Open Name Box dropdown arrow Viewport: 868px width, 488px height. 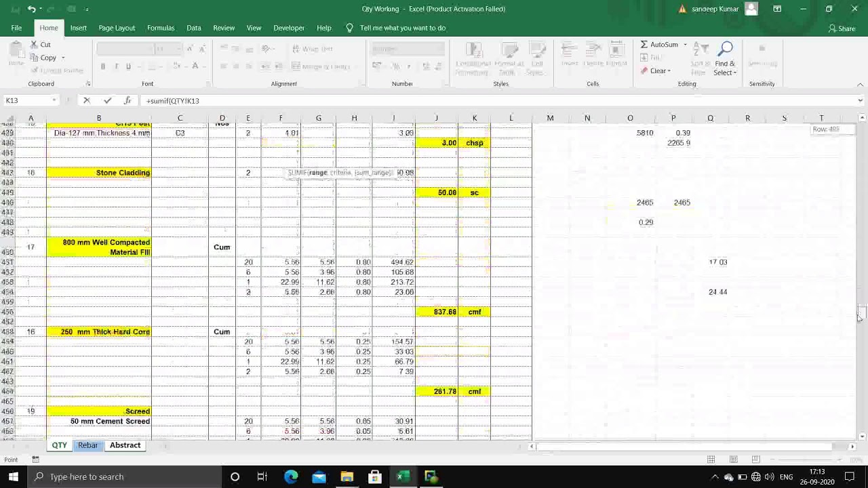click(x=54, y=100)
